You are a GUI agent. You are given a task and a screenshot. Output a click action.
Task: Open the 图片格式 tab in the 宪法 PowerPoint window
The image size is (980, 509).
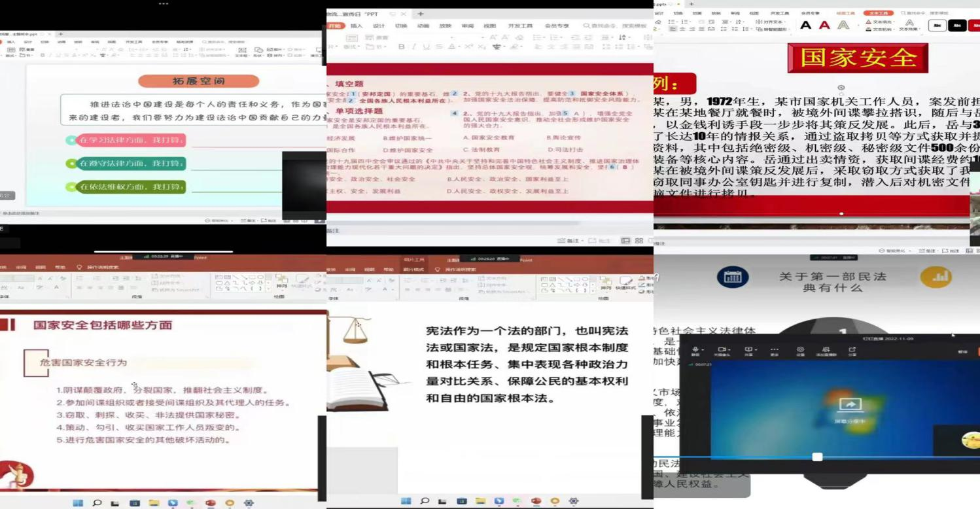(413, 270)
